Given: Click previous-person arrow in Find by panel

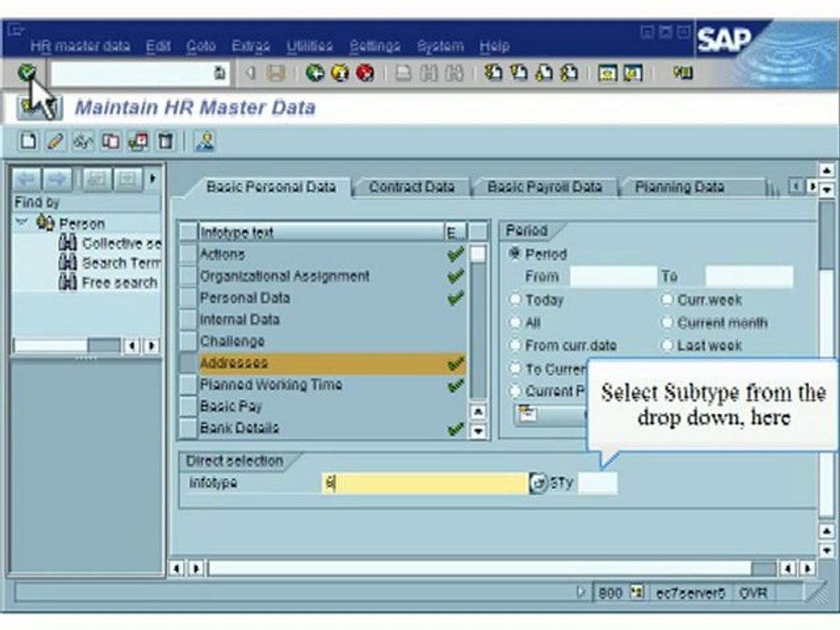Looking at the screenshot, I should (x=27, y=178).
